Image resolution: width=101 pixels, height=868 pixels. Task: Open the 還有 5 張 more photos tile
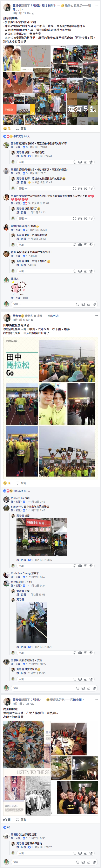(x=82, y=109)
